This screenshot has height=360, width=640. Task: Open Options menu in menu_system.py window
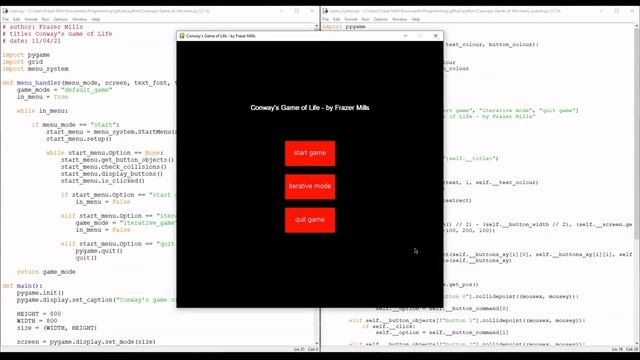coord(380,19)
